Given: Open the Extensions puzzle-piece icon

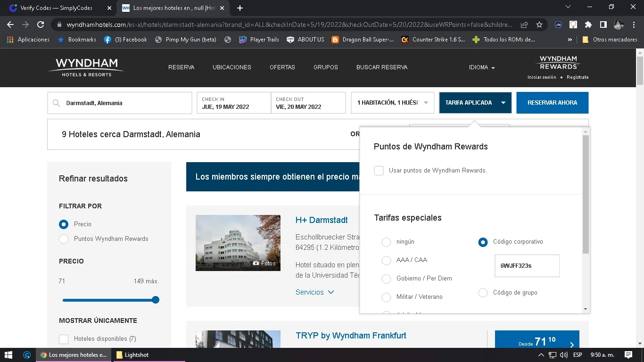Looking at the screenshot, I should pos(588,25).
